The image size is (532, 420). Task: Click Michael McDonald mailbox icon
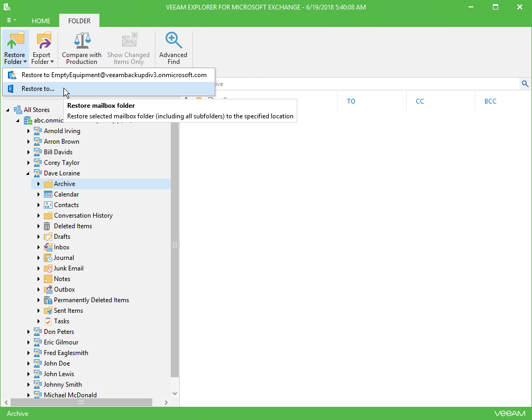(38, 395)
